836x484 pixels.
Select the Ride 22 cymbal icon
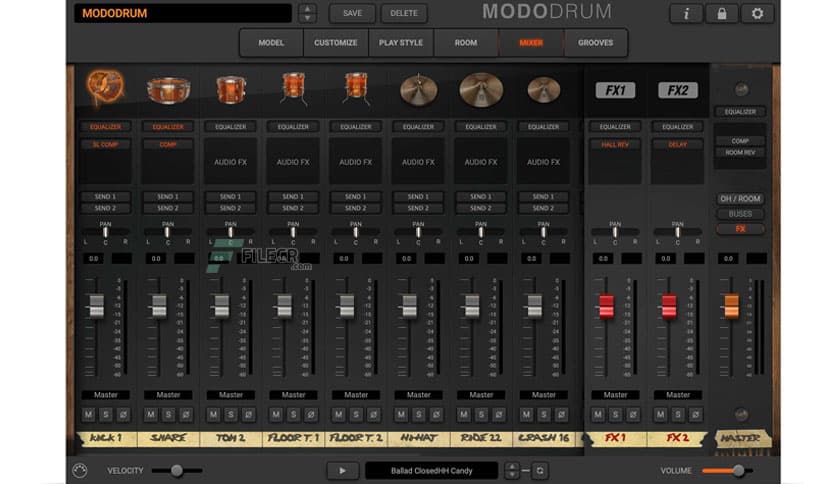(x=481, y=90)
